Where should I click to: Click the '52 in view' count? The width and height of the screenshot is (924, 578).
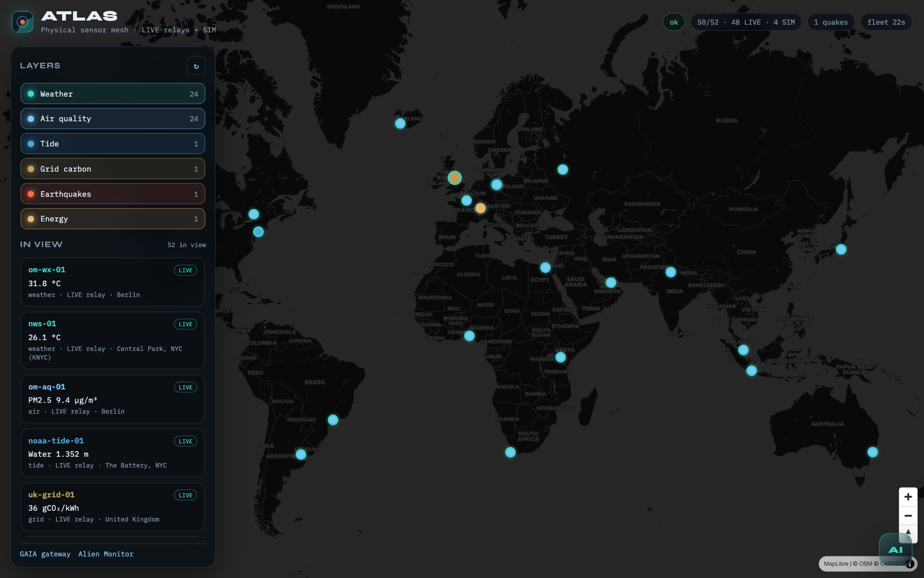(x=186, y=245)
